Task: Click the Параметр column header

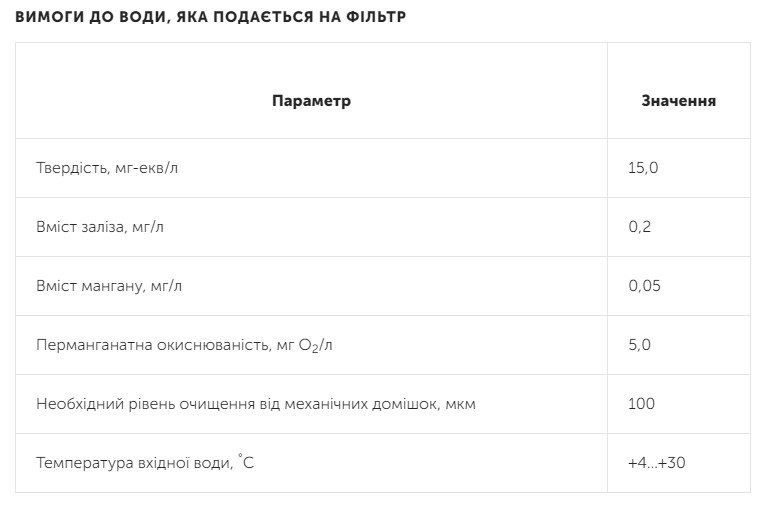Action: (x=311, y=101)
